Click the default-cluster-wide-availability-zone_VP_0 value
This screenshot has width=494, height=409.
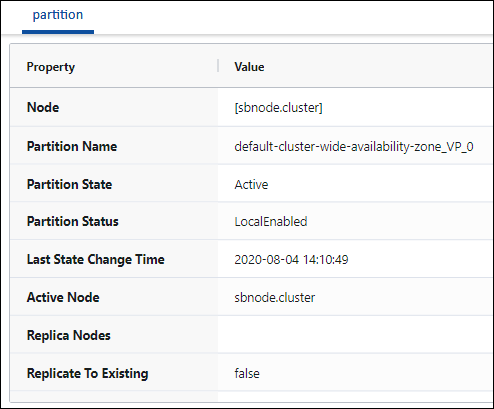tap(354, 147)
